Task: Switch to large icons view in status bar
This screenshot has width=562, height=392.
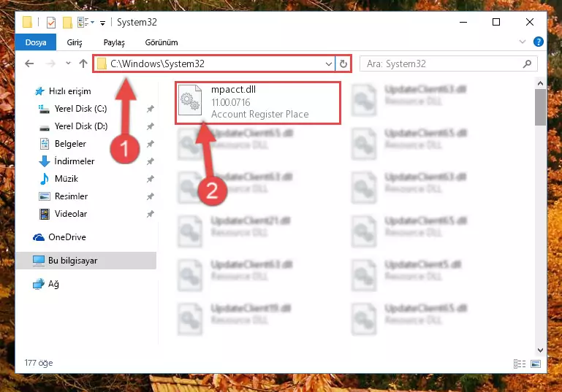Action: (x=536, y=364)
